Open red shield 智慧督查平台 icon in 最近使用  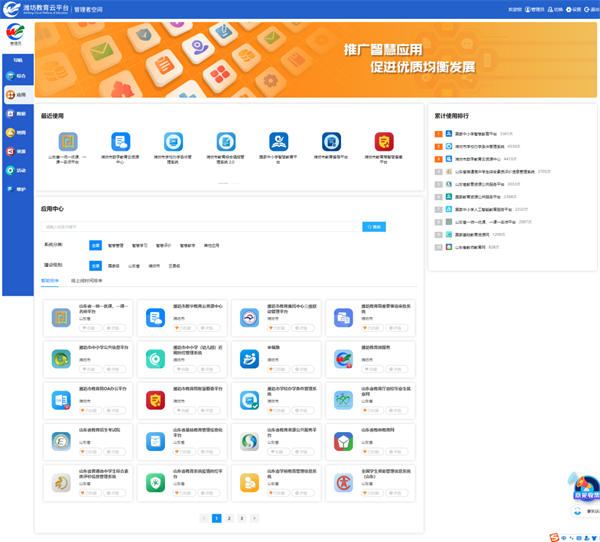click(x=384, y=142)
